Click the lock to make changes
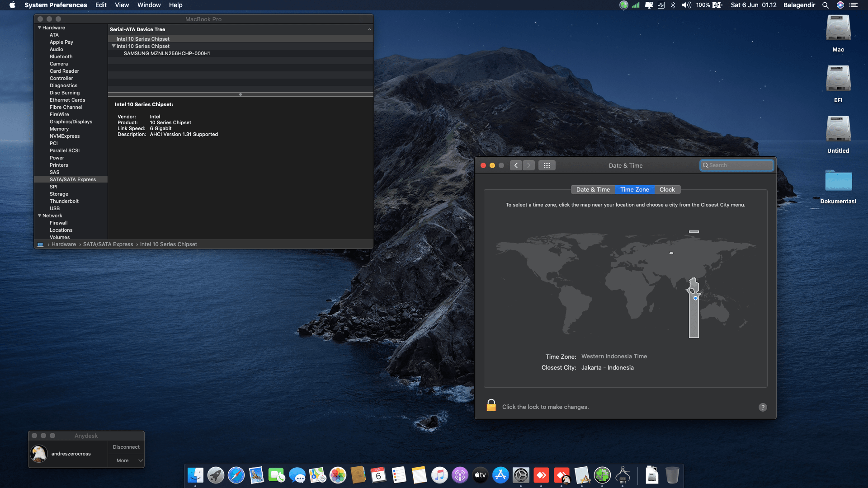The width and height of the screenshot is (868, 488). tap(491, 405)
